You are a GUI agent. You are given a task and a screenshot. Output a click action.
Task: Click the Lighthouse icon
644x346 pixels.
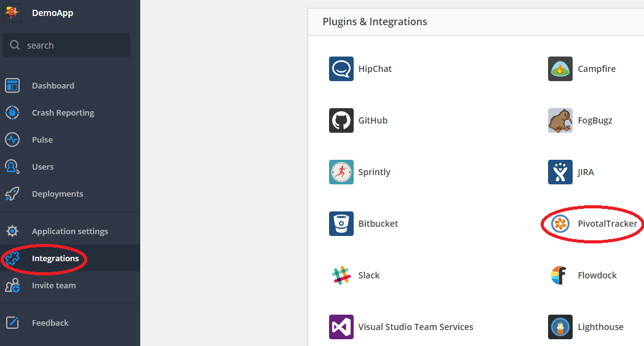click(560, 327)
